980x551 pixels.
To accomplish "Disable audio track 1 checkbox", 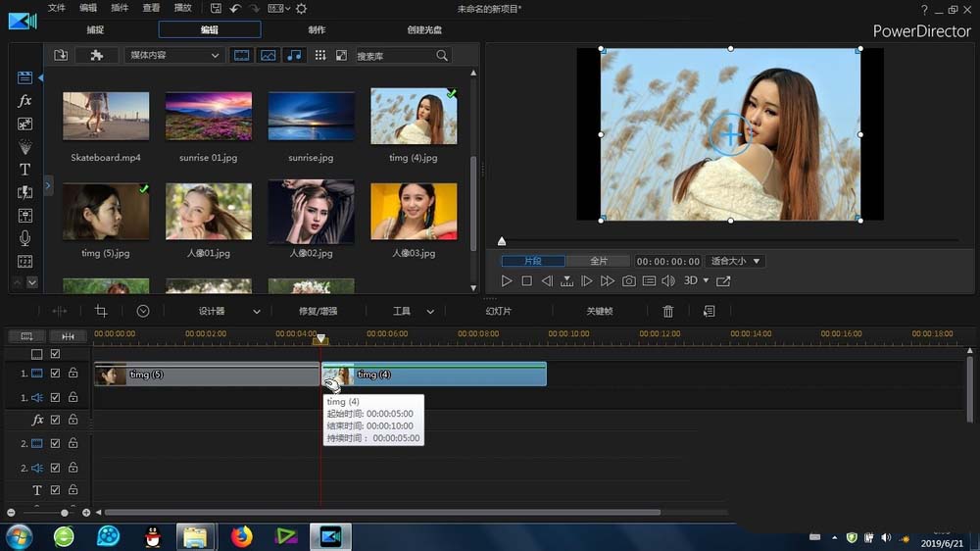I will click(x=56, y=397).
